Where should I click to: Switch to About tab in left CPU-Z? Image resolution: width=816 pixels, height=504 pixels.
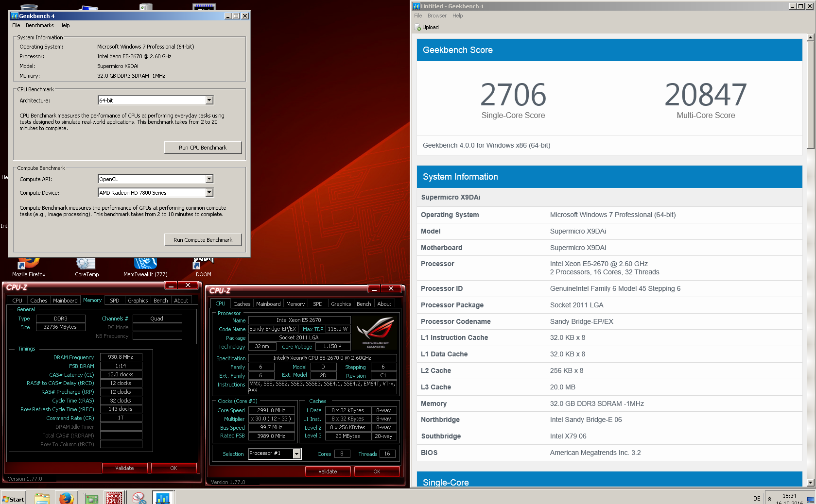pyautogui.click(x=181, y=301)
